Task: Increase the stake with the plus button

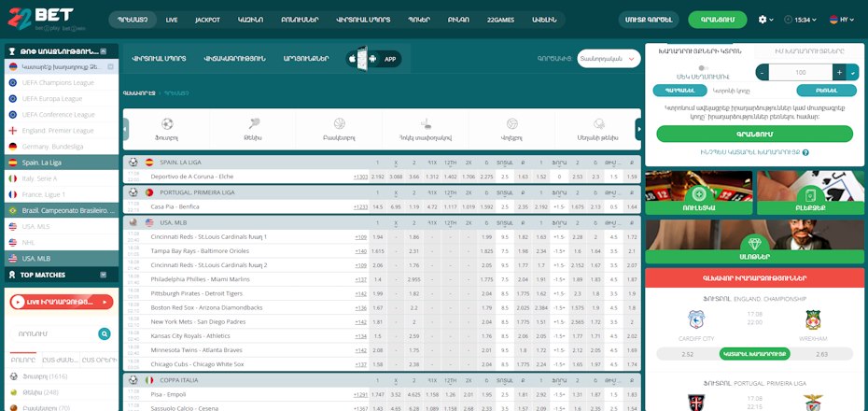Action: [839, 72]
